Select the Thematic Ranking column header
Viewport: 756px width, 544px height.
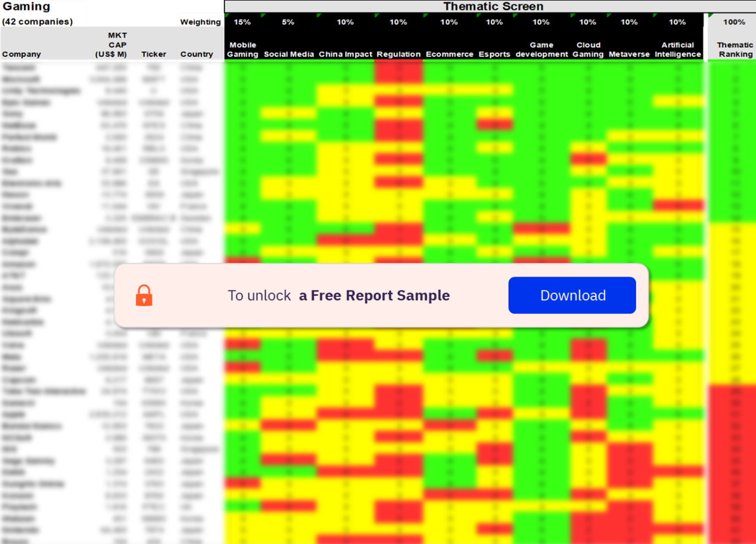tap(735, 49)
